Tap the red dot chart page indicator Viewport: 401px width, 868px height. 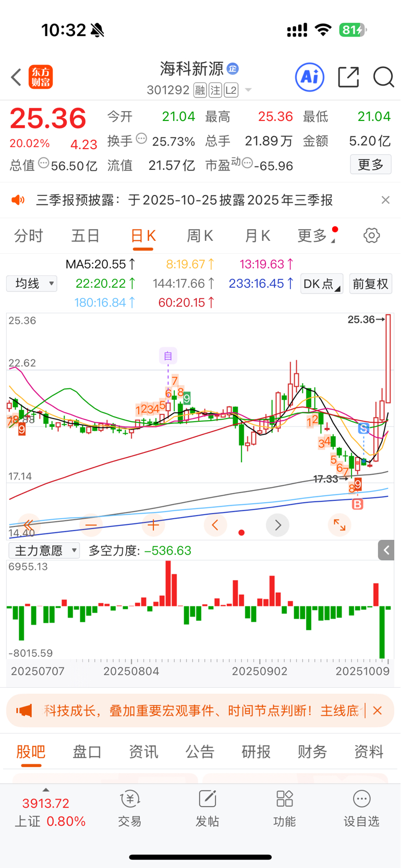pyautogui.click(x=241, y=532)
